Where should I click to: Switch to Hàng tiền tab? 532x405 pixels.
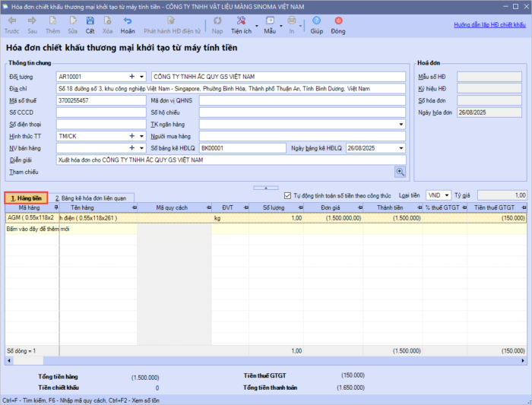(x=26, y=198)
